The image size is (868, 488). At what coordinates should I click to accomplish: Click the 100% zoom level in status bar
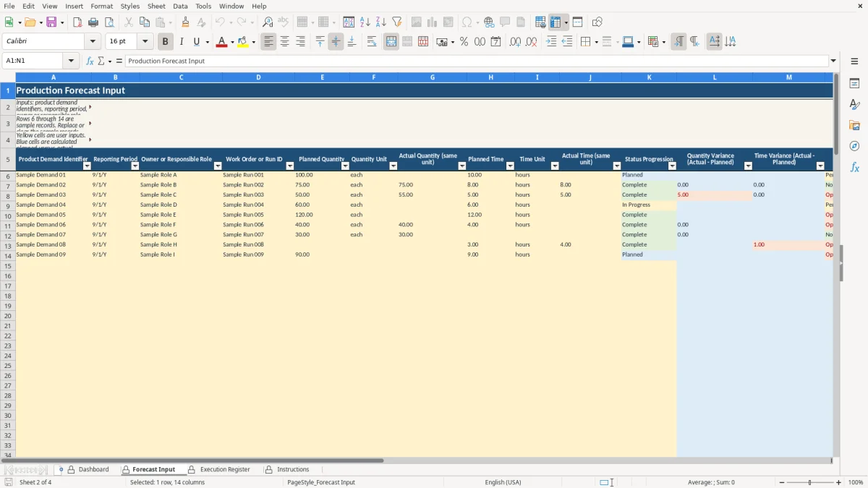855,482
